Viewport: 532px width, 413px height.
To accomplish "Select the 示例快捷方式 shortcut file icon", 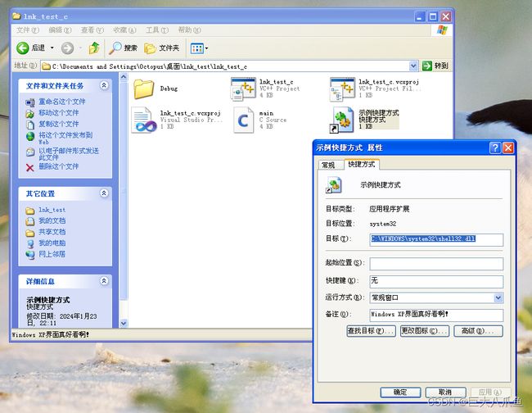I will 341,120.
